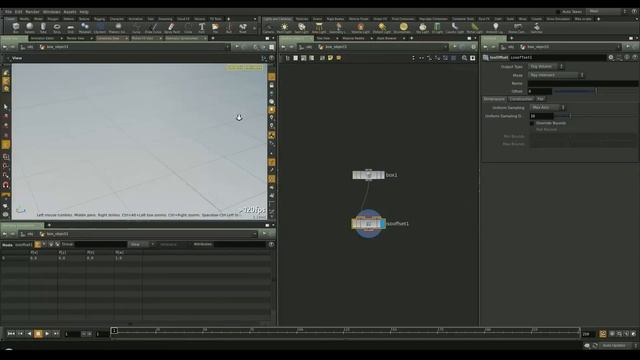
Task: Adjust the Offset slider
Action: tap(596, 91)
